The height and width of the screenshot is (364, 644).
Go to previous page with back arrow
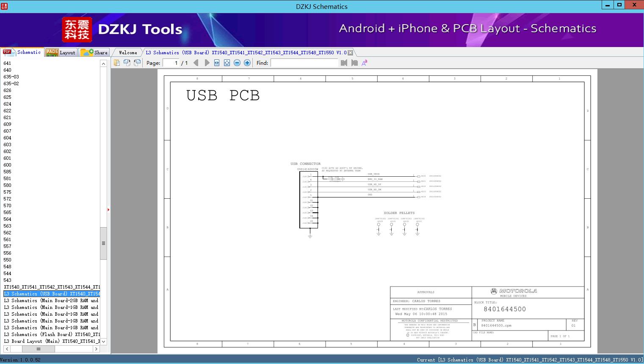(196, 62)
